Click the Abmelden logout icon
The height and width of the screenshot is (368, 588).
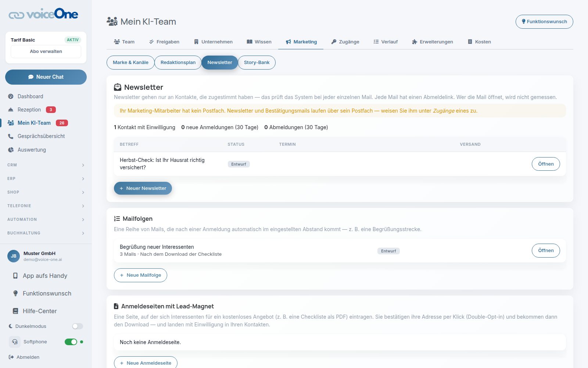pos(11,357)
